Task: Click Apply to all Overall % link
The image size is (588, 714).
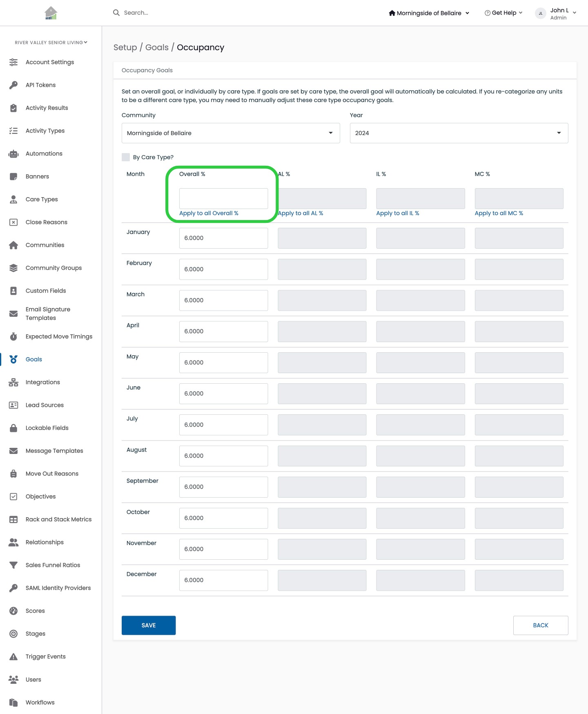Action: coord(209,213)
